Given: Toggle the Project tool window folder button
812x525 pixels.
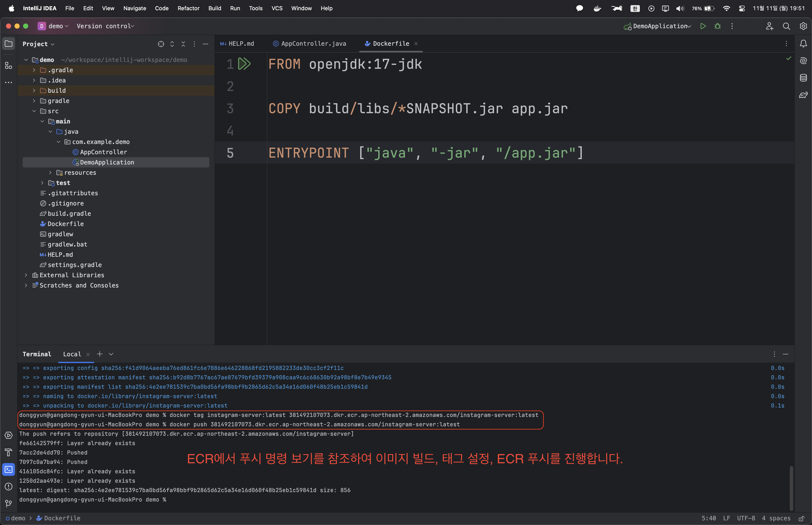Looking at the screenshot, I should coord(9,44).
